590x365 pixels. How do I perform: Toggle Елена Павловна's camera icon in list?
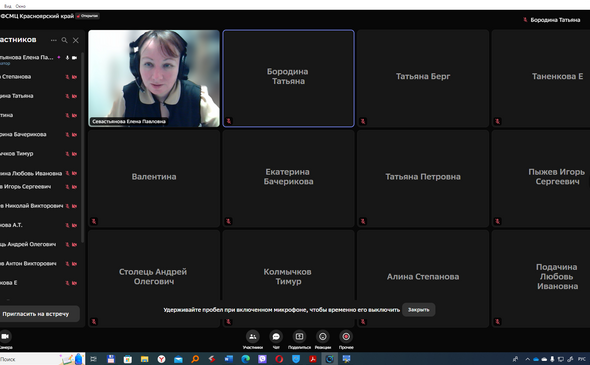[x=75, y=58]
